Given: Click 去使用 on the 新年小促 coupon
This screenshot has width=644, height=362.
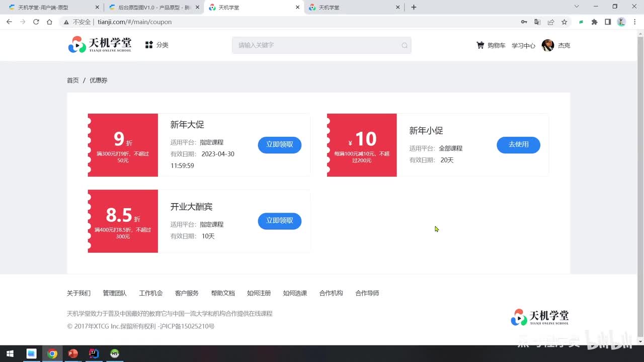Looking at the screenshot, I should (x=518, y=145).
